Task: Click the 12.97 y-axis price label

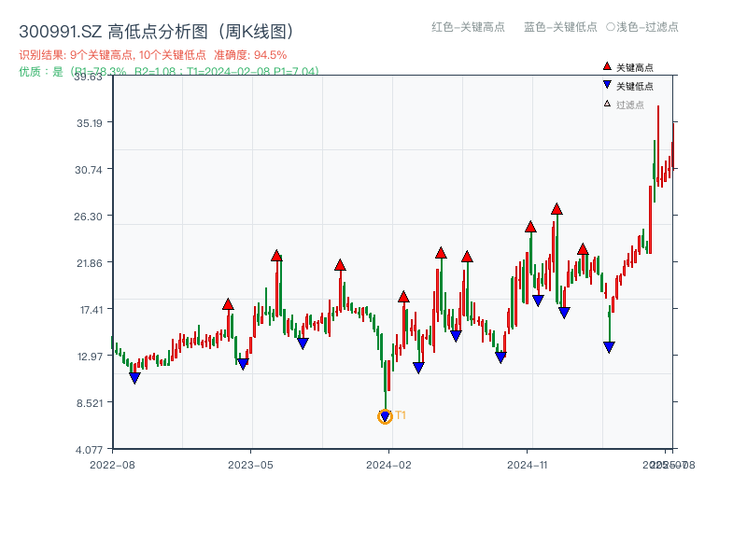Action: click(90, 357)
